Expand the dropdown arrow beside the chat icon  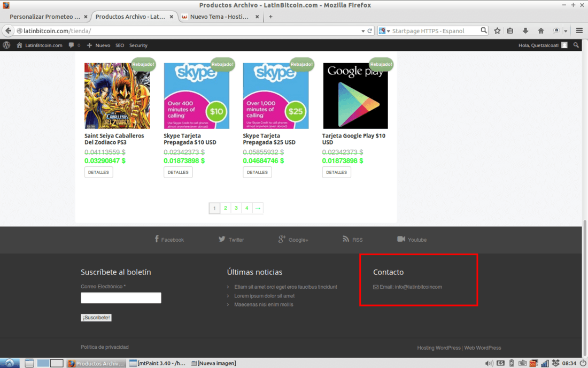566,31
